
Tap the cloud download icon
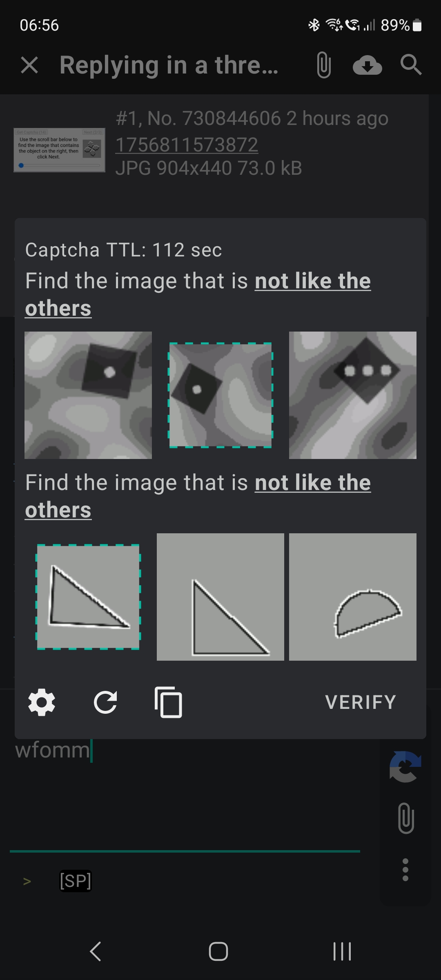pos(367,65)
